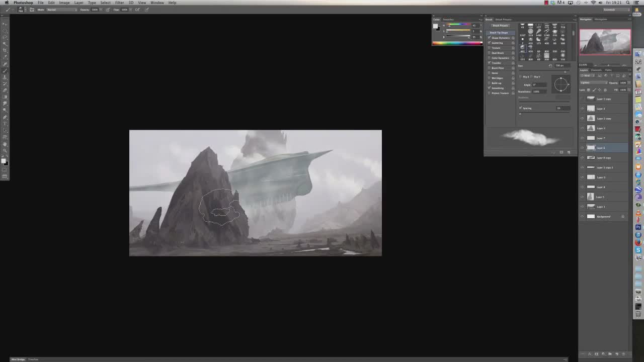
Task: Enable the Texture brush option
Action: tap(490, 48)
